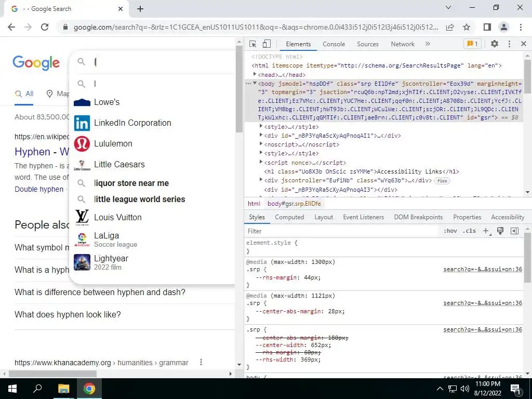Click the body#gsr.srp.EIlDfe breadcrumb

(294, 204)
